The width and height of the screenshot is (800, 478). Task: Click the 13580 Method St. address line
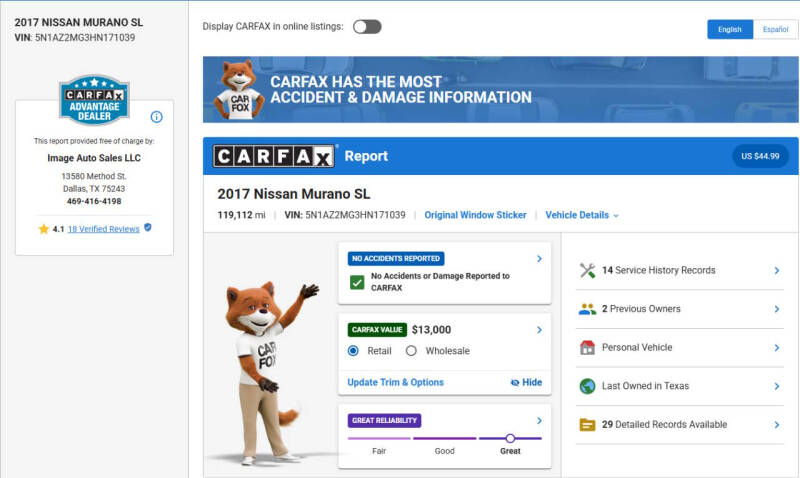click(94, 177)
